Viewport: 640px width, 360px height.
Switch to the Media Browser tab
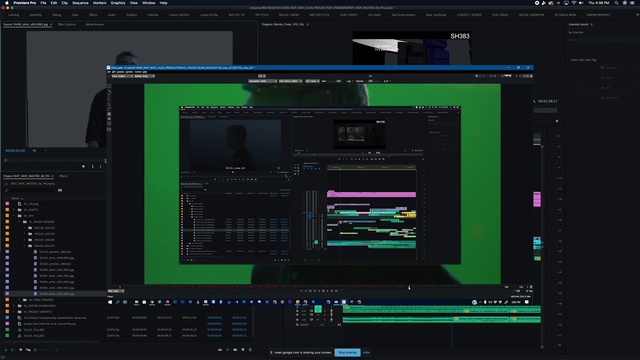(95, 24)
